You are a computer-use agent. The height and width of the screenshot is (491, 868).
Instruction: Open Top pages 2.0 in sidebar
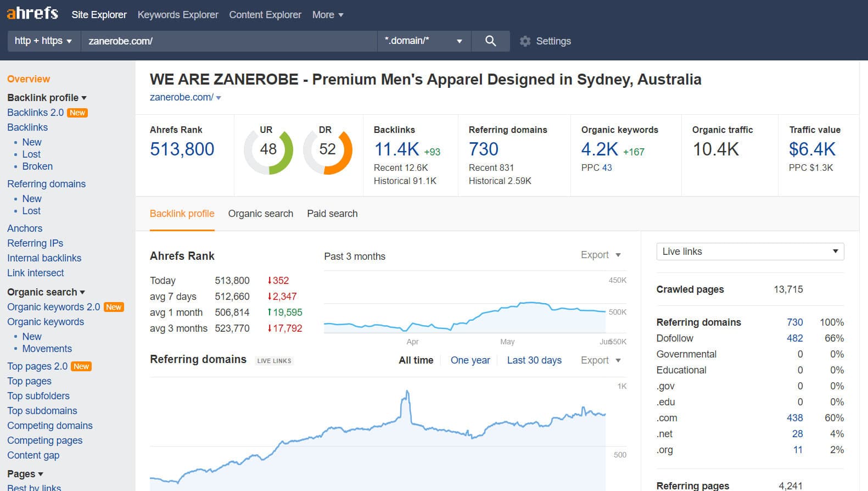pyautogui.click(x=37, y=366)
